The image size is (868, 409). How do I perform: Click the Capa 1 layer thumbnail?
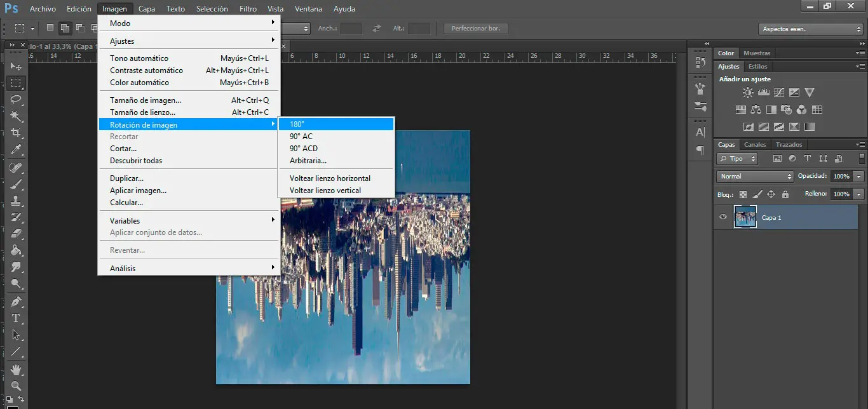[x=745, y=217]
